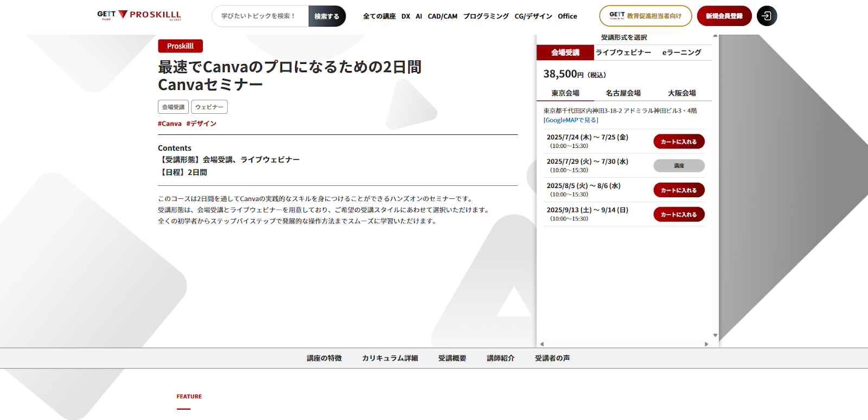
Task: Select the eラーニング format tab
Action: [682, 53]
